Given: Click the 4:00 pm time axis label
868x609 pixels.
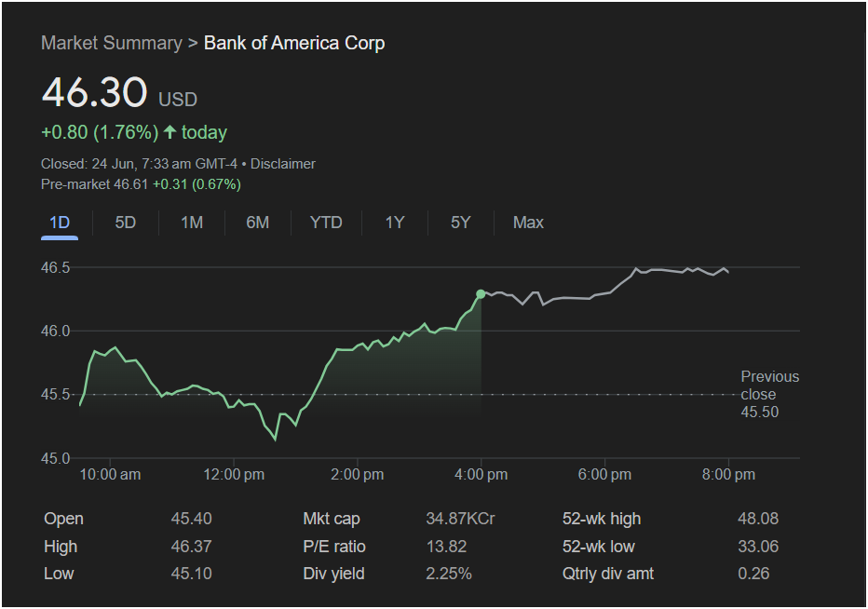Looking at the screenshot, I should [481, 475].
